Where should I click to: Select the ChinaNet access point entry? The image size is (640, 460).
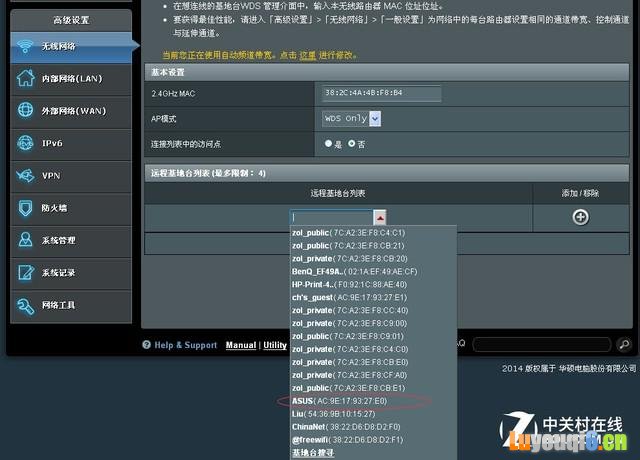pos(346,427)
